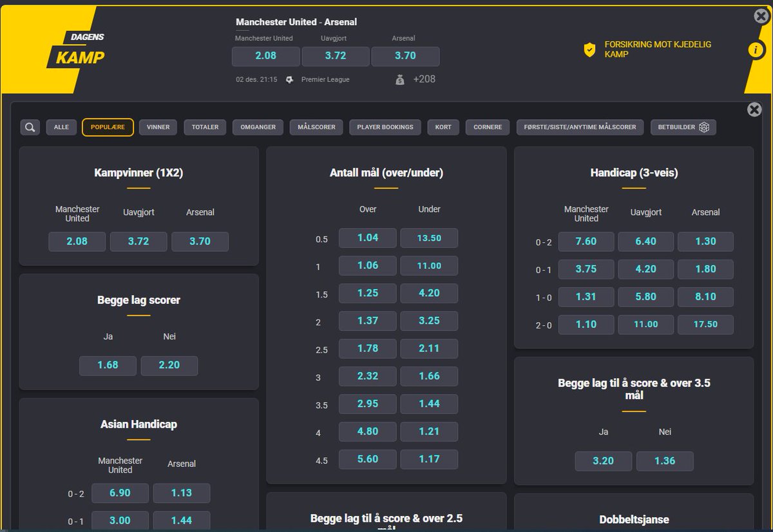This screenshot has height=532, width=773.
Task: Pick Over 2.5 goals at 1.78
Action: tap(367, 348)
